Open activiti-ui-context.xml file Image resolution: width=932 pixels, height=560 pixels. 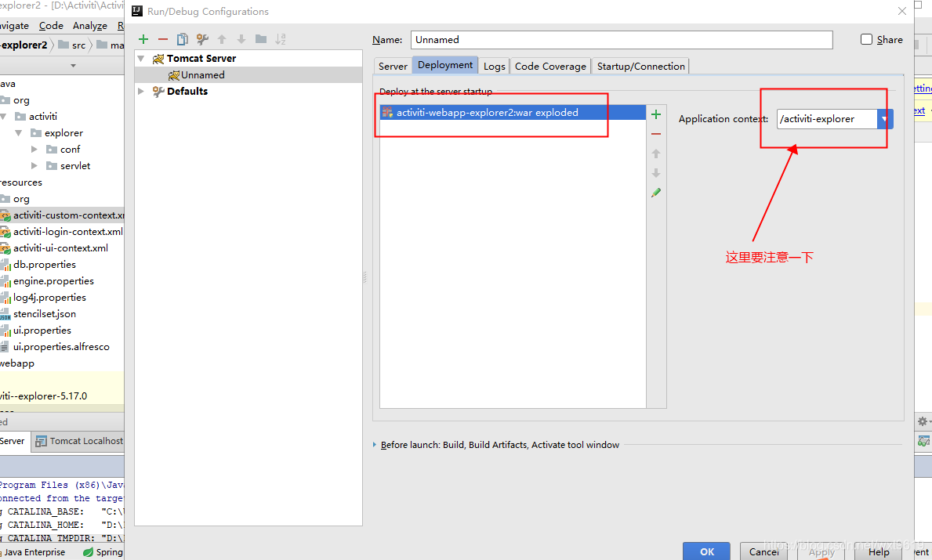point(54,247)
